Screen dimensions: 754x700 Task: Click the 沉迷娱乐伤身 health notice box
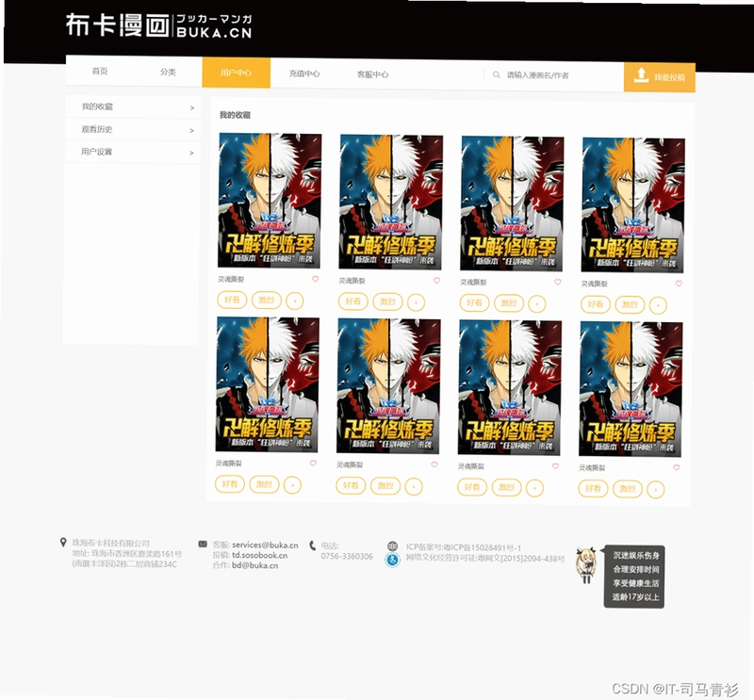pyautogui.click(x=634, y=577)
